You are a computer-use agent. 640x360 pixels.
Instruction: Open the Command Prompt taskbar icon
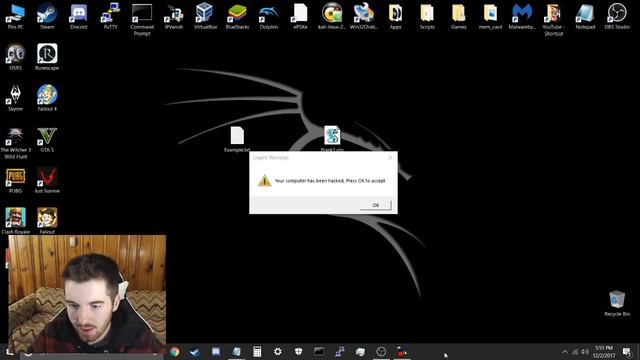(319, 351)
